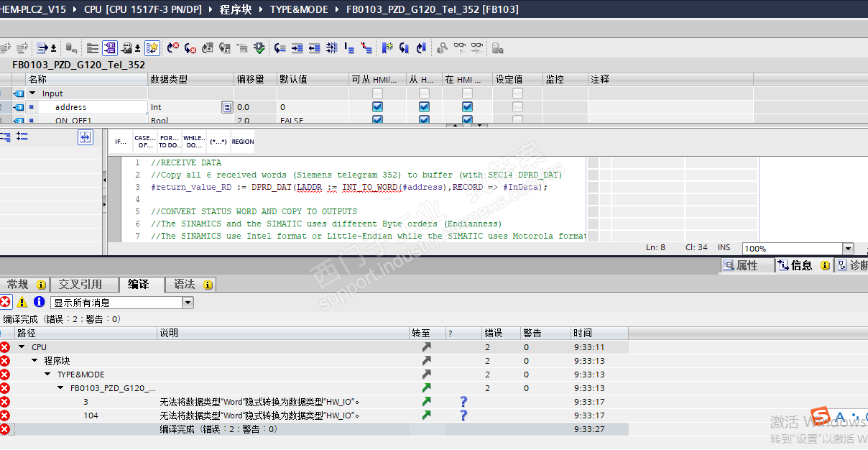Image resolution: width=868 pixels, height=450 pixels.
Task: Toggle HMI accessible checkbox for Input row
Action: (x=377, y=93)
